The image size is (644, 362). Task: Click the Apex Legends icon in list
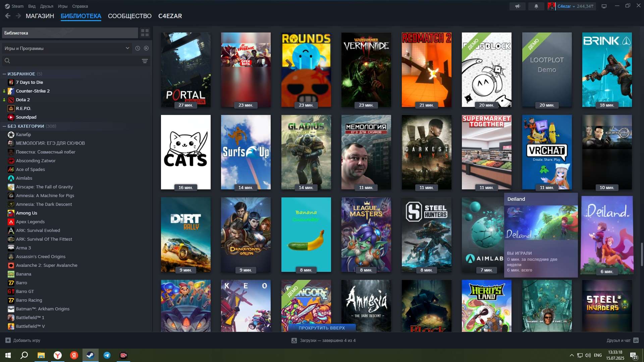click(11, 222)
